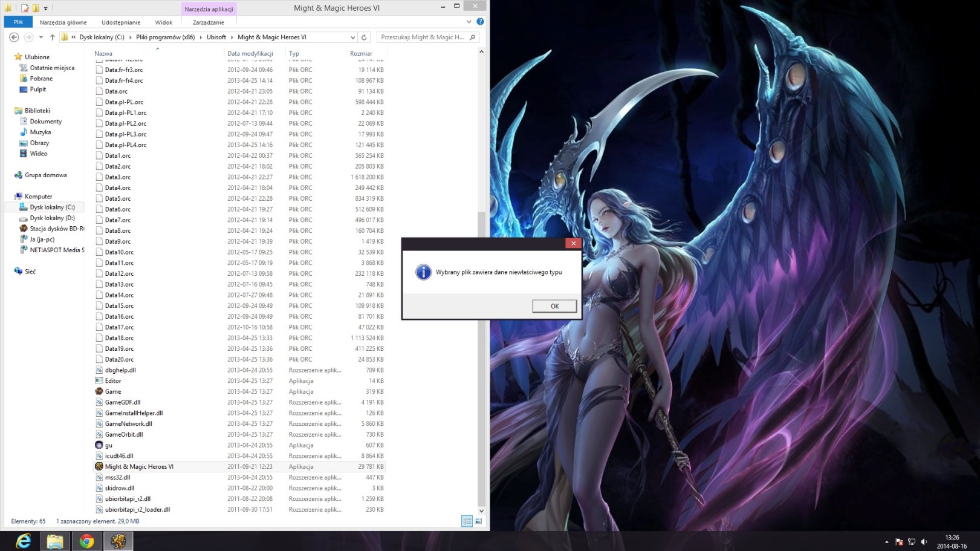The width and height of the screenshot is (980, 551).
Task: Open network status icon in system tray
Action: point(912,542)
